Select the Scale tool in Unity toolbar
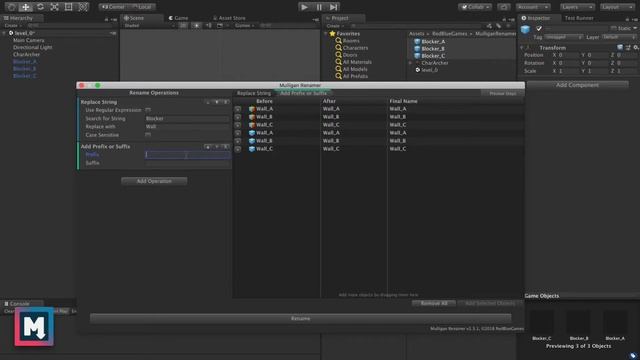The image size is (640, 360). point(54,7)
